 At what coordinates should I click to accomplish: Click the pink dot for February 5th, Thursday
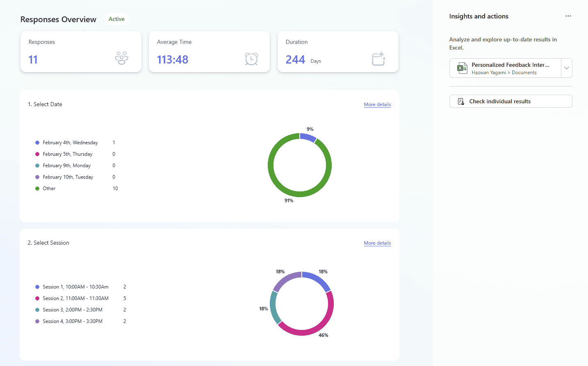pyautogui.click(x=37, y=154)
